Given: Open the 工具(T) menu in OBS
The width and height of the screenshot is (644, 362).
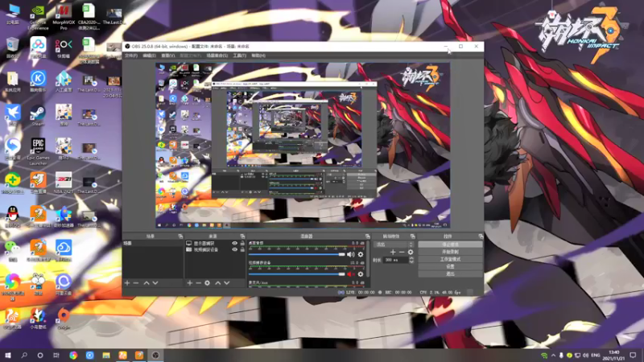Looking at the screenshot, I should click(239, 56).
